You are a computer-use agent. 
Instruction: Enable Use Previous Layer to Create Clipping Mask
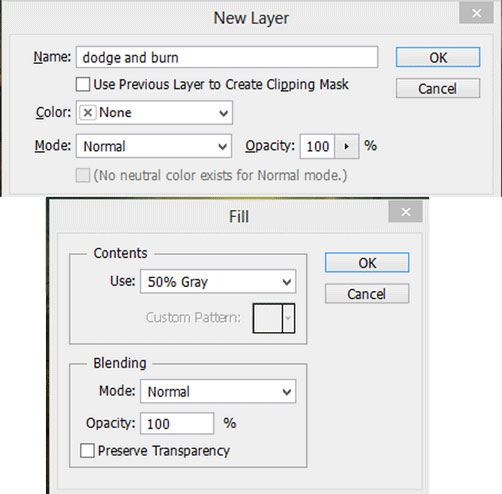[x=83, y=84]
